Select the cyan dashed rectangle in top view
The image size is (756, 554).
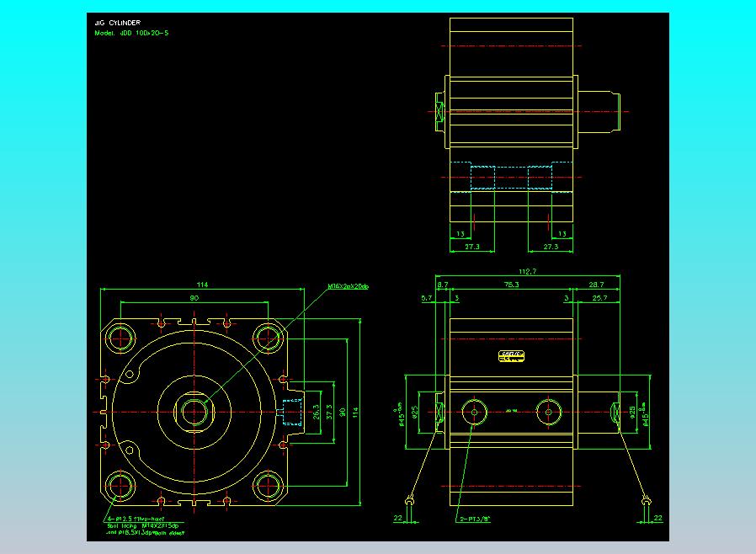coord(511,178)
